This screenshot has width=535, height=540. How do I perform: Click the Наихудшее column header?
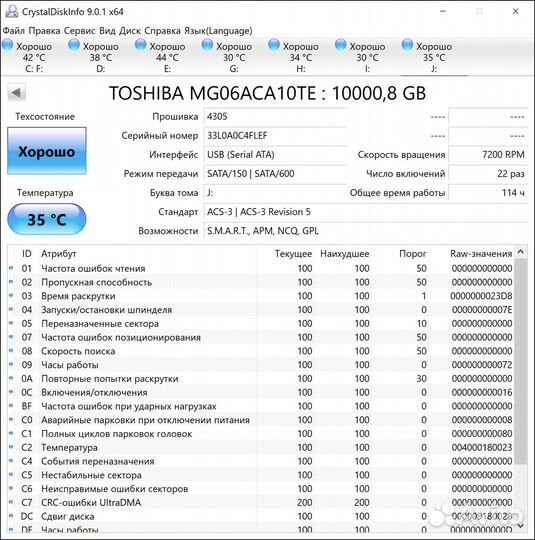pos(344,254)
